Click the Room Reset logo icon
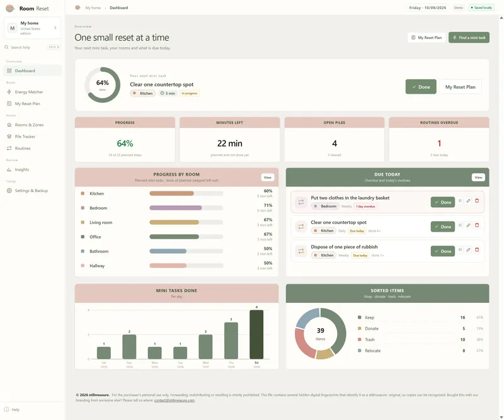This screenshot has width=504, height=420. (10, 8)
